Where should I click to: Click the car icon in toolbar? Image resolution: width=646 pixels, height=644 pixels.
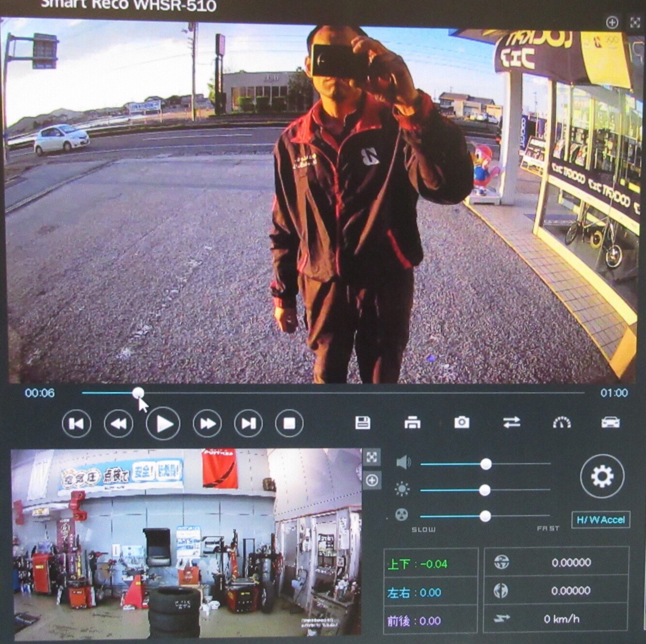pyautogui.click(x=610, y=422)
